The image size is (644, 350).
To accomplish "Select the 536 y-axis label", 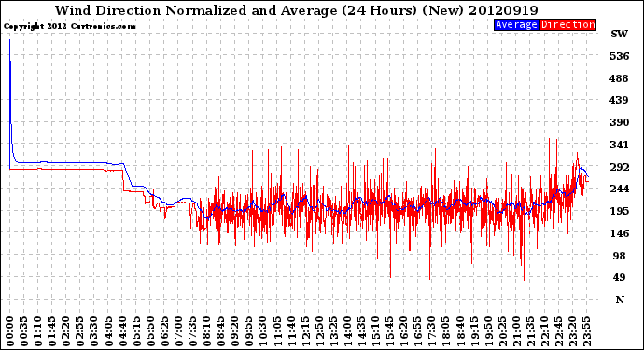I will (x=620, y=56).
